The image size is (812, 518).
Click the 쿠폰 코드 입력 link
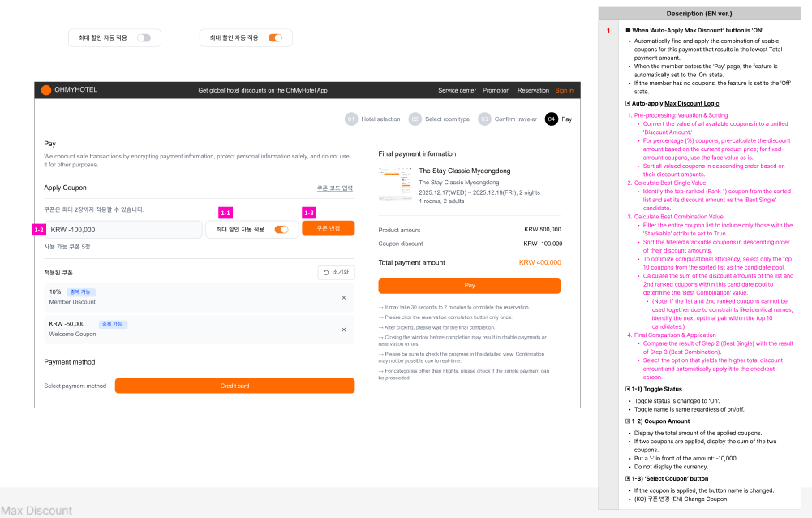tap(334, 188)
